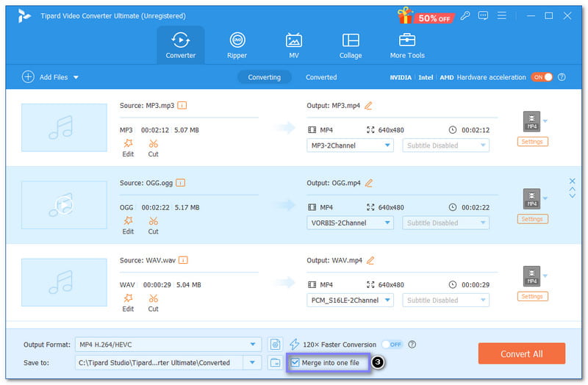Open the VORBIS-2Channel audio track dropdown
588x385 pixels.
pyautogui.click(x=351, y=223)
